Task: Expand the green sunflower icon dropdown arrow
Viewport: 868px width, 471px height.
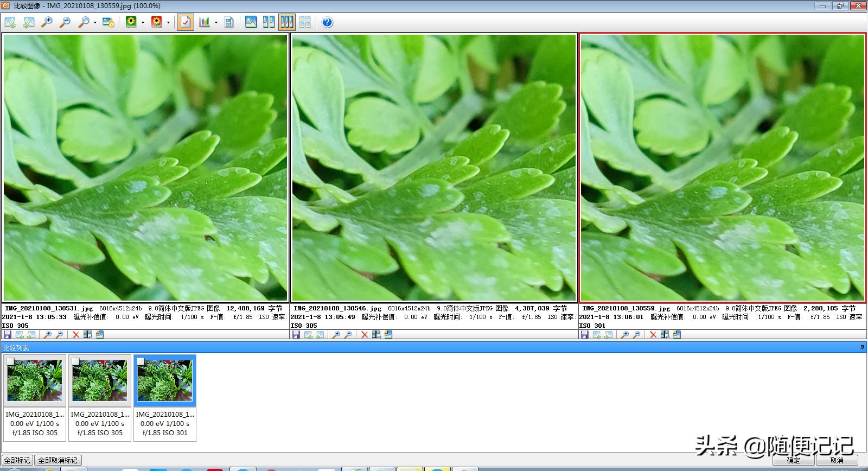Action: pyautogui.click(x=143, y=23)
